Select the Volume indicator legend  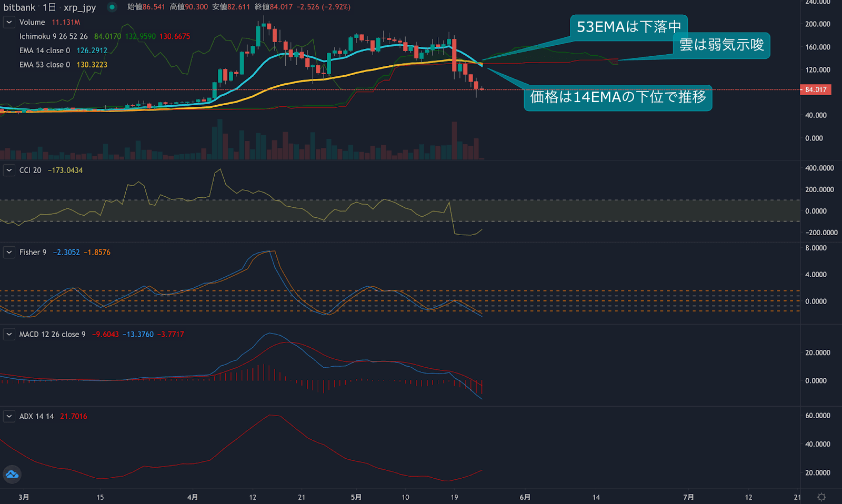click(x=32, y=22)
